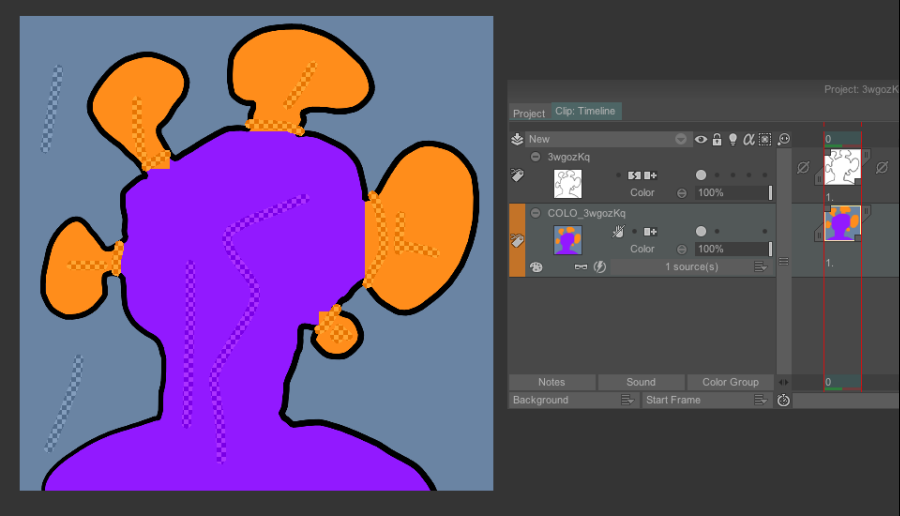Toggle large display circle of 3wgozKq layer
This screenshot has height=516, width=900.
pyautogui.click(x=701, y=175)
